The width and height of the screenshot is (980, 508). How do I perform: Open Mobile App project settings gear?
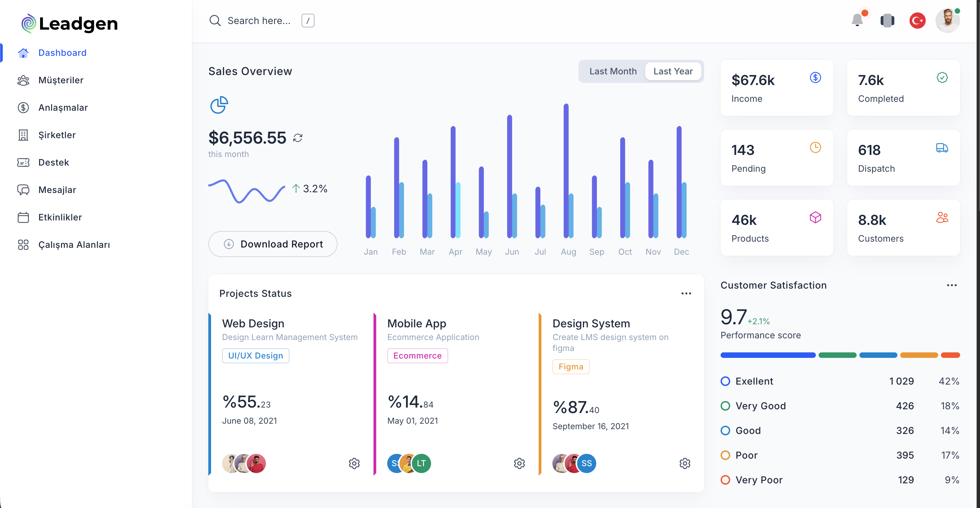(519, 463)
